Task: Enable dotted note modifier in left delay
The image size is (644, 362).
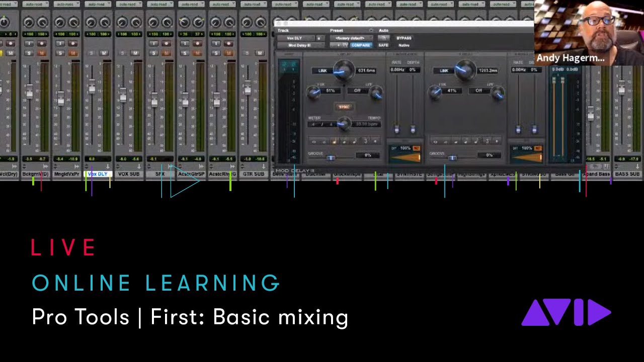Action: [376, 141]
